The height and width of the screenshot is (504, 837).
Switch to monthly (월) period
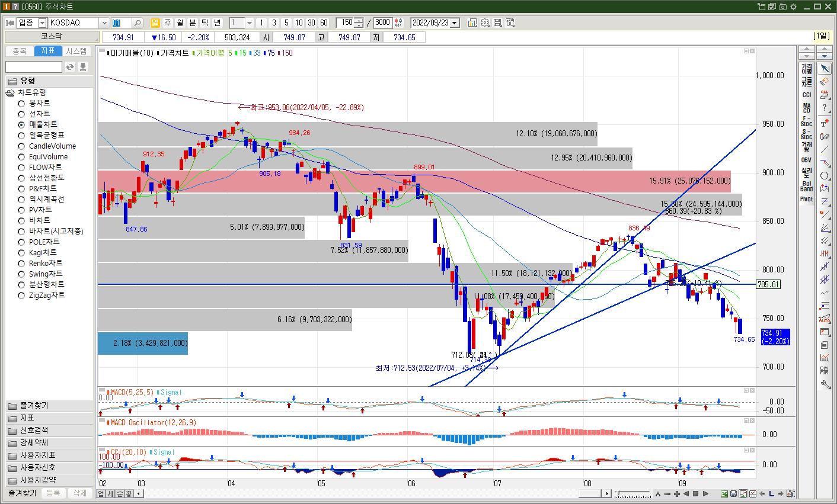pos(180,23)
